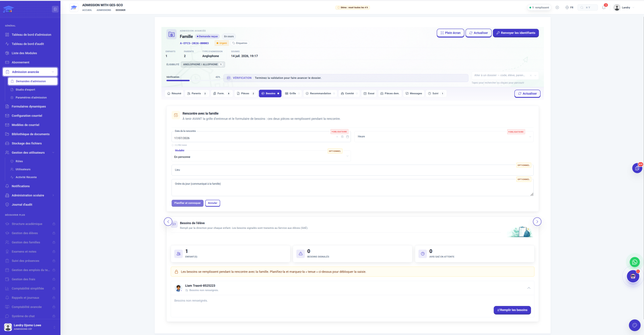The width and height of the screenshot is (644, 335).
Task: Open Bibliothèque de documents
Action: (30, 134)
